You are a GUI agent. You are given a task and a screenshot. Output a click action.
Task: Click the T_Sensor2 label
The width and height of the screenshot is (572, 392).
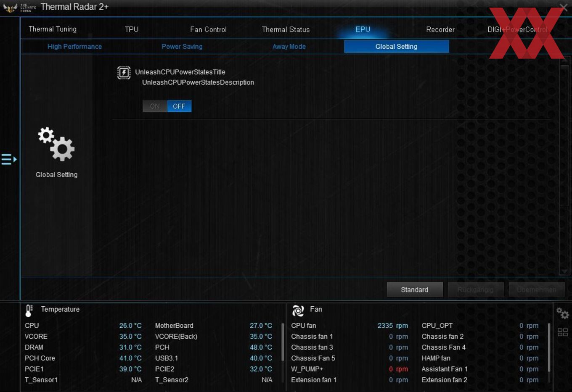click(172, 380)
